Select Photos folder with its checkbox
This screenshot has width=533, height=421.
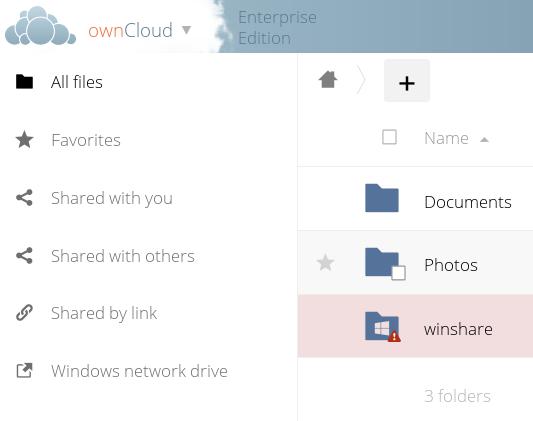[398, 273]
